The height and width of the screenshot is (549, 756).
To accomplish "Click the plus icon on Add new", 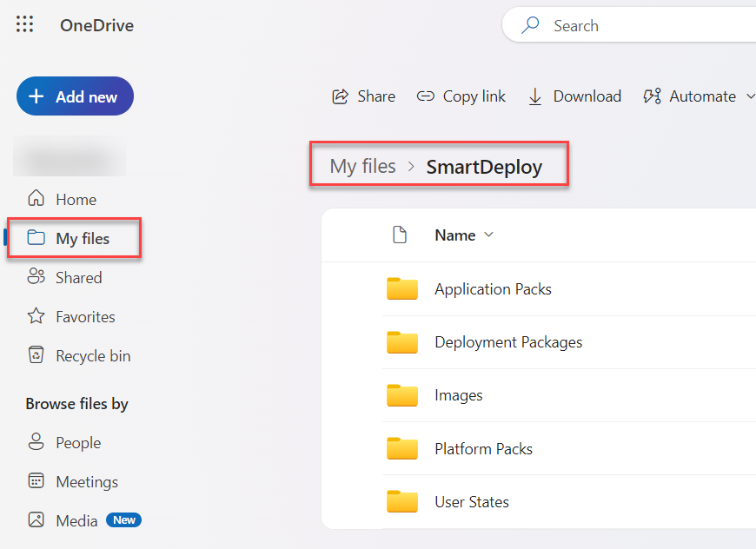I will [x=36, y=96].
